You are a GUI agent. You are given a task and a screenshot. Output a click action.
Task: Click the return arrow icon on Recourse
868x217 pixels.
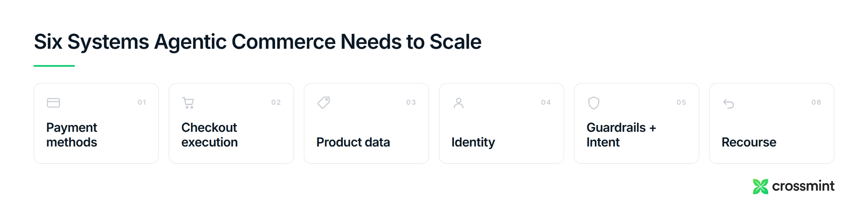click(729, 103)
